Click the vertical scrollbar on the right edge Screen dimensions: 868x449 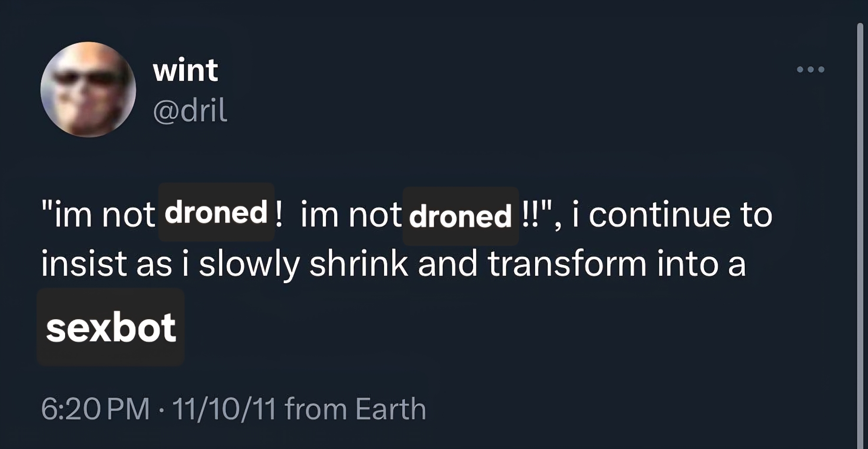click(860, 234)
